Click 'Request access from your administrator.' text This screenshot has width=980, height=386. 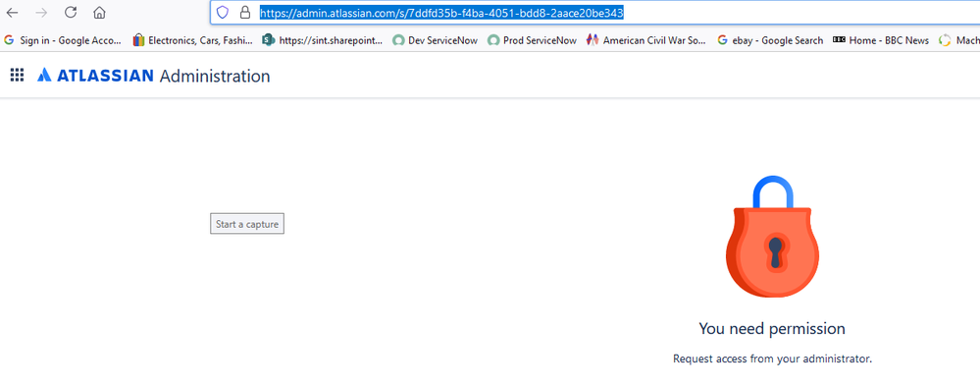772,359
